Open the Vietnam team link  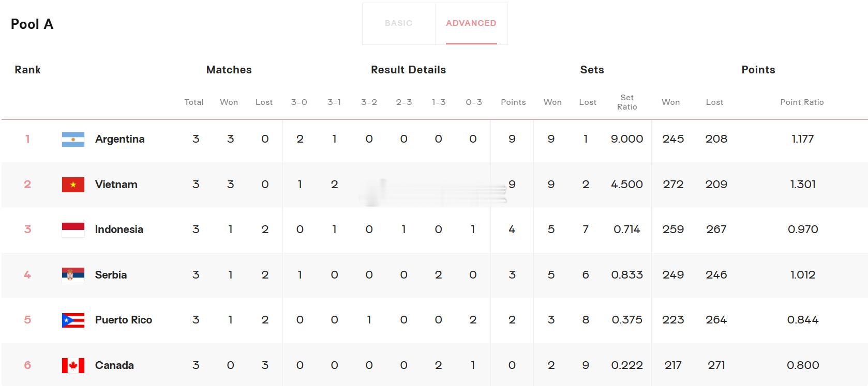[x=116, y=184]
